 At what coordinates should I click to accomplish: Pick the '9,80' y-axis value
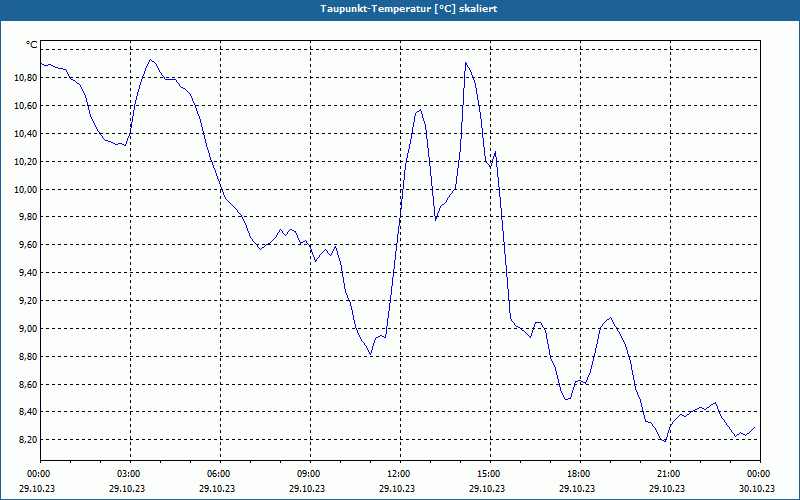(x=29, y=217)
